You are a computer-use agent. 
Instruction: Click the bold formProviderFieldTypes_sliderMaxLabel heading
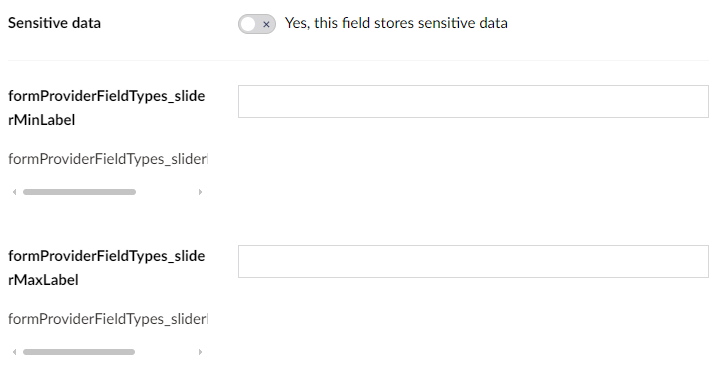point(106,268)
